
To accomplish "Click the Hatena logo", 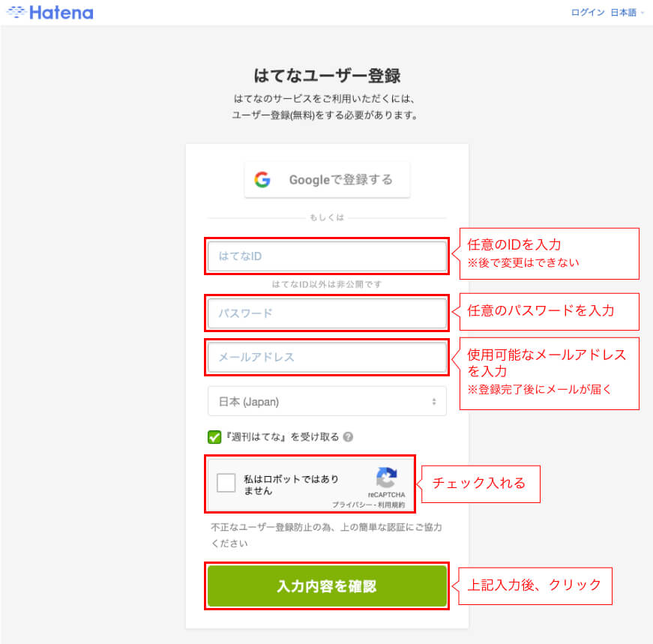I will tap(50, 13).
